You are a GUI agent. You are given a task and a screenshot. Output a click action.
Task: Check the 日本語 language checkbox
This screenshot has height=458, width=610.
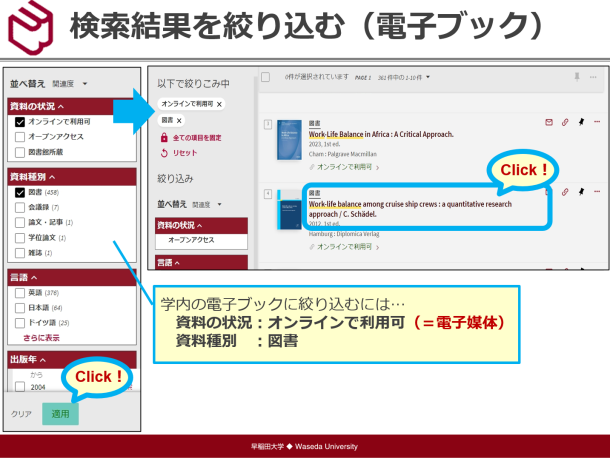(20, 308)
